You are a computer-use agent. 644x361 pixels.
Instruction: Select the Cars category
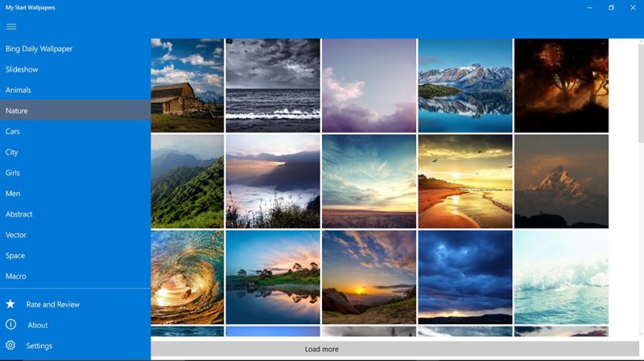(75, 131)
